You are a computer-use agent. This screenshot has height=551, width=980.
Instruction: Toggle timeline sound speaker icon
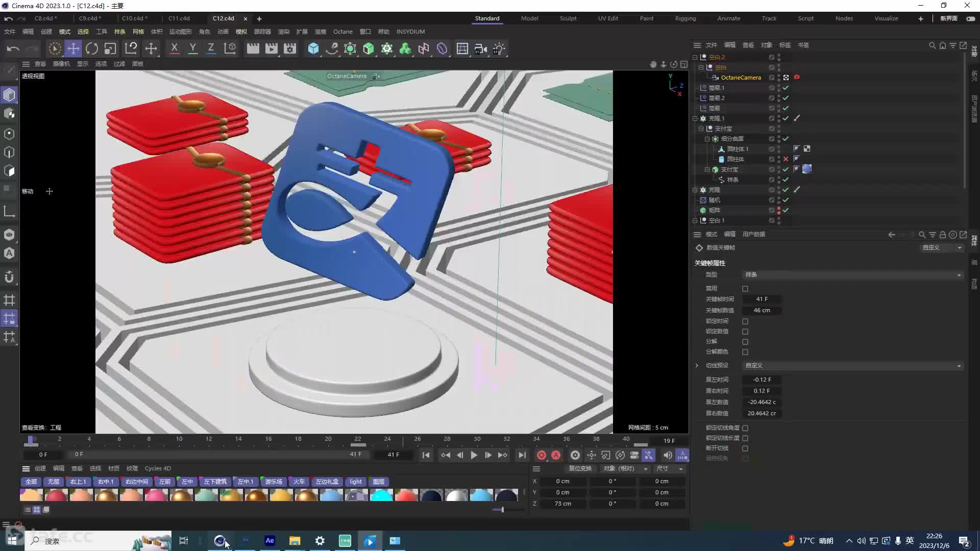click(x=668, y=455)
